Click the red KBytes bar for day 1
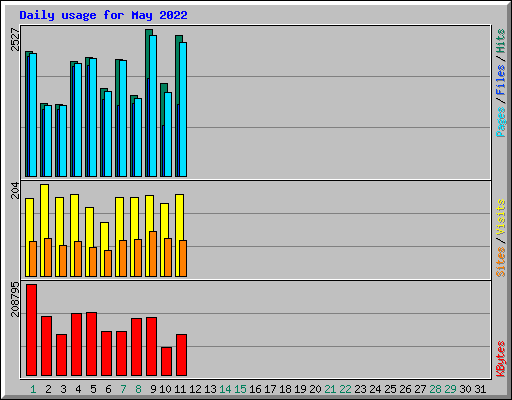Viewport: 512px width, 400px height. coord(31,330)
